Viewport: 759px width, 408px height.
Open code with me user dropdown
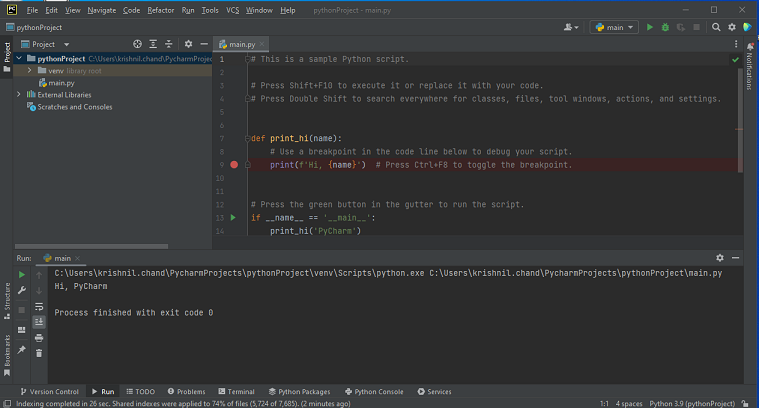tap(571, 28)
